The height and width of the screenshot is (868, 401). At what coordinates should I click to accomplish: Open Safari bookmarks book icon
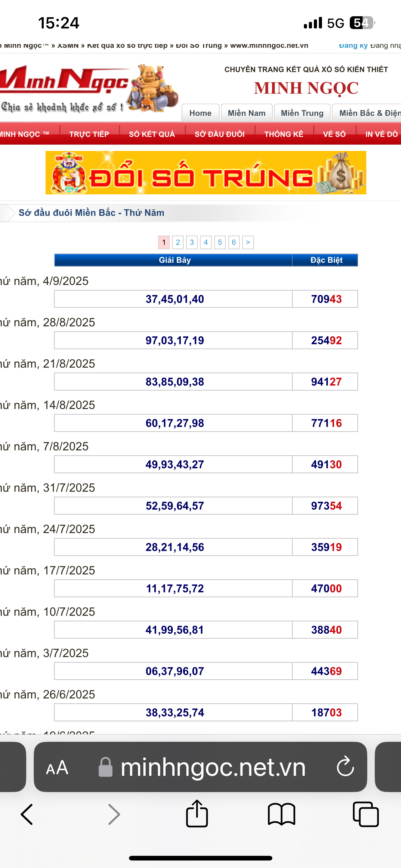click(x=281, y=814)
